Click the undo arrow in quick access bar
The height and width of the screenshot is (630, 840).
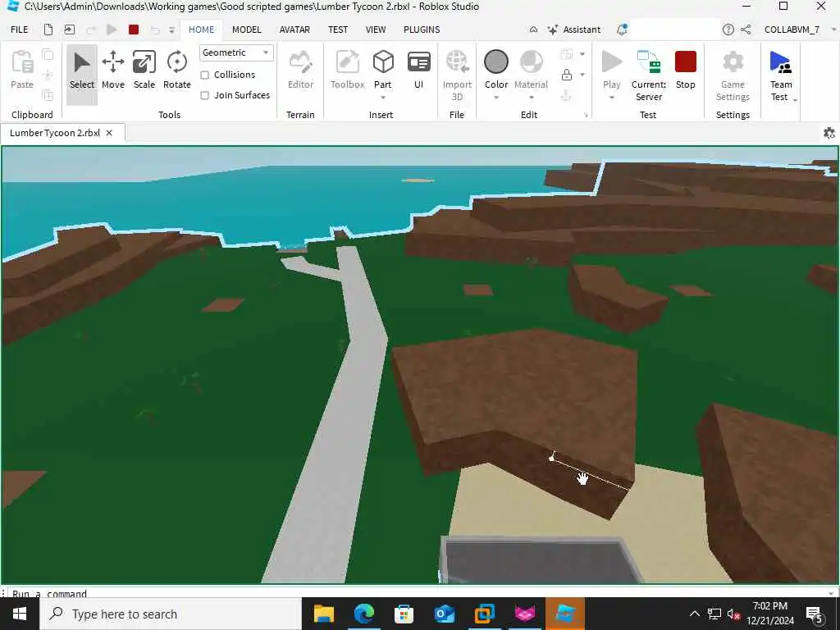tap(155, 30)
